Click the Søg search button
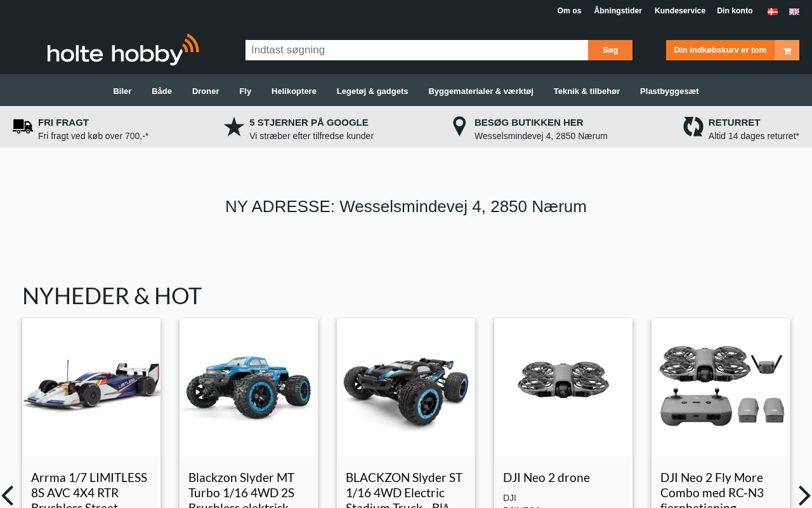This screenshot has width=812, height=508. click(610, 50)
